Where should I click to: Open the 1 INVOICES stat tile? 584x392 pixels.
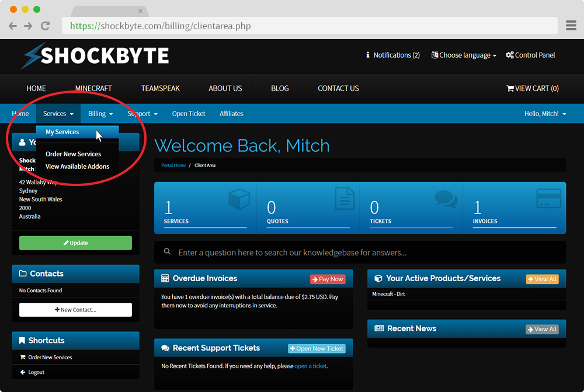point(515,208)
